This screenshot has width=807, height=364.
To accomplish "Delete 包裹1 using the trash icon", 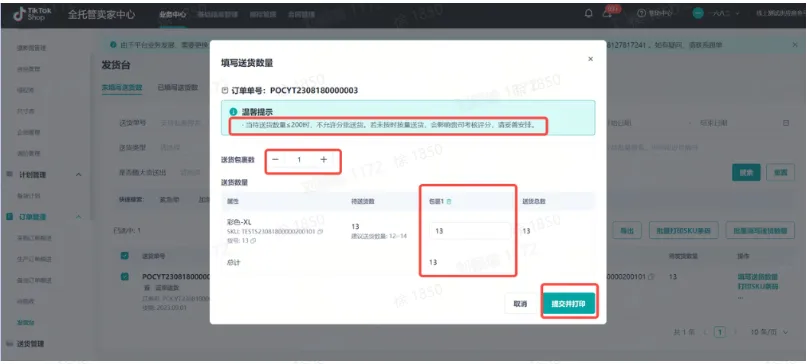I will (x=449, y=202).
